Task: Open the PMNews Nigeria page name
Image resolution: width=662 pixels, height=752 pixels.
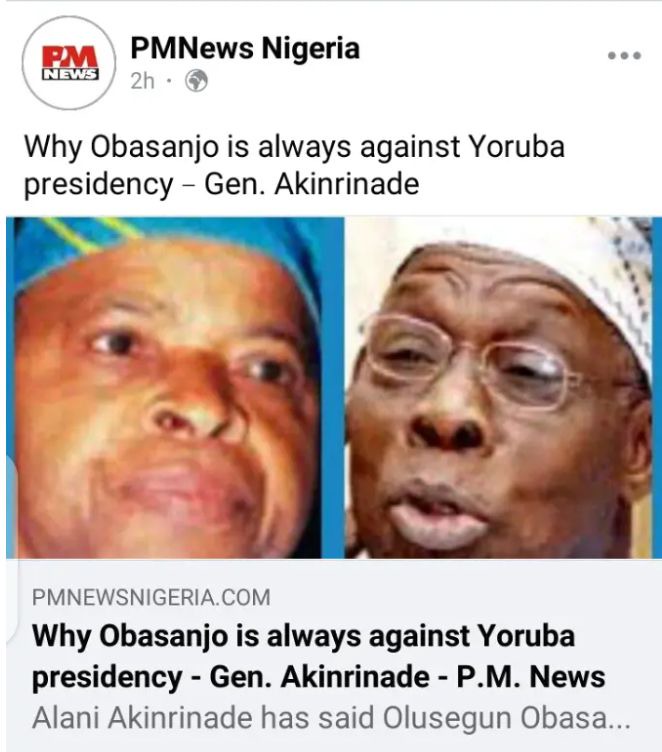Action: click(x=245, y=48)
